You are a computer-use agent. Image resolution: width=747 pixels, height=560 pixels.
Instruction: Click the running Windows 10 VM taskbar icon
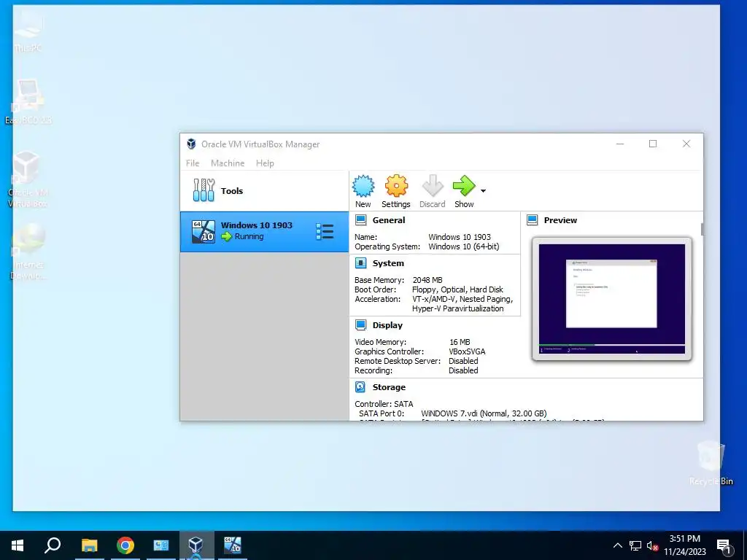[x=233, y=545]
